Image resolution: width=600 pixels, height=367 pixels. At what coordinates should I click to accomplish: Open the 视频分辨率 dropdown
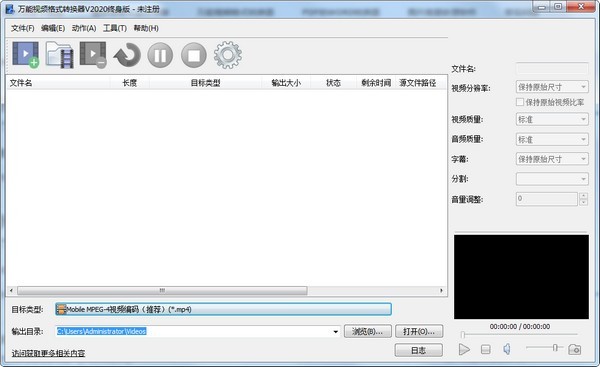[552, 87]
